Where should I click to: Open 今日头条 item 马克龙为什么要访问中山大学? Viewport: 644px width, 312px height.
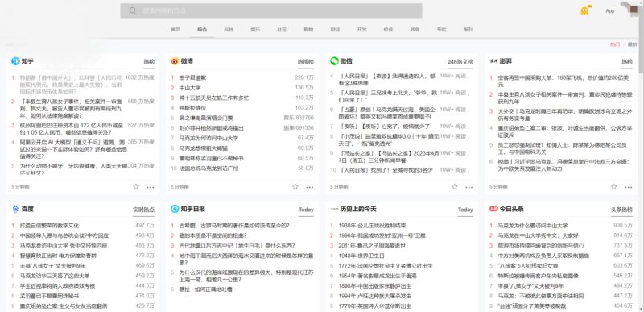(533, 226)
